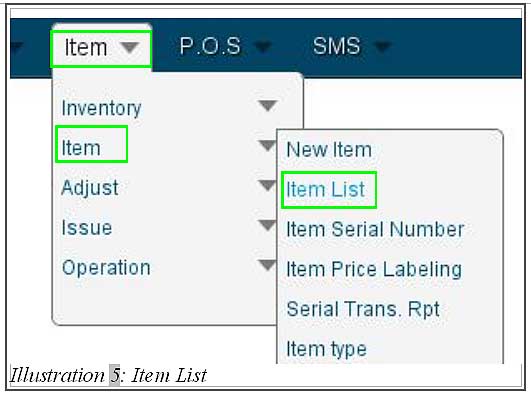531x397 pixels.
Task: Expand the Operation submenu arrow
Action: point(268,265)
